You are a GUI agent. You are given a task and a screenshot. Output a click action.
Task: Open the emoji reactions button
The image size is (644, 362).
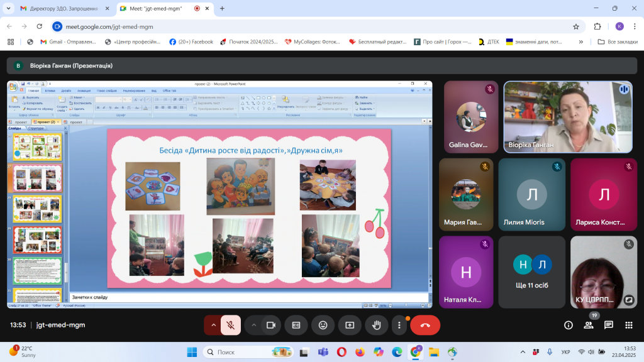(x=323, y=325)
